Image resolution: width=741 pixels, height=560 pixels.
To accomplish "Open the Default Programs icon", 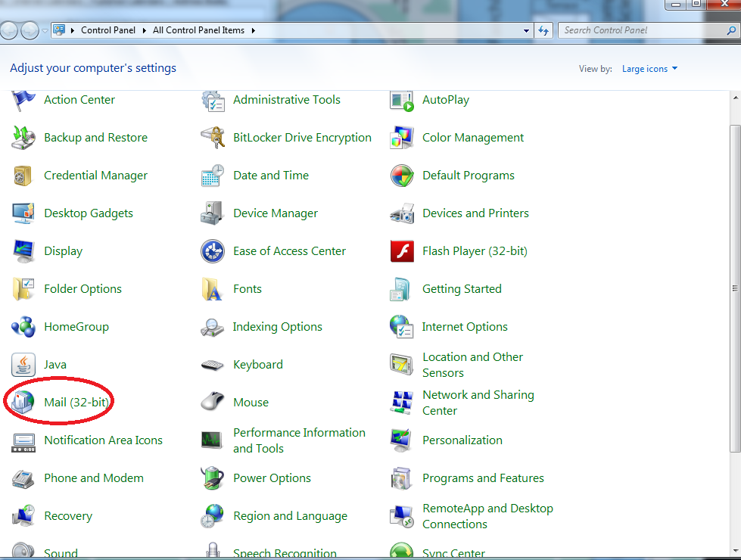I will coord(402,176).
